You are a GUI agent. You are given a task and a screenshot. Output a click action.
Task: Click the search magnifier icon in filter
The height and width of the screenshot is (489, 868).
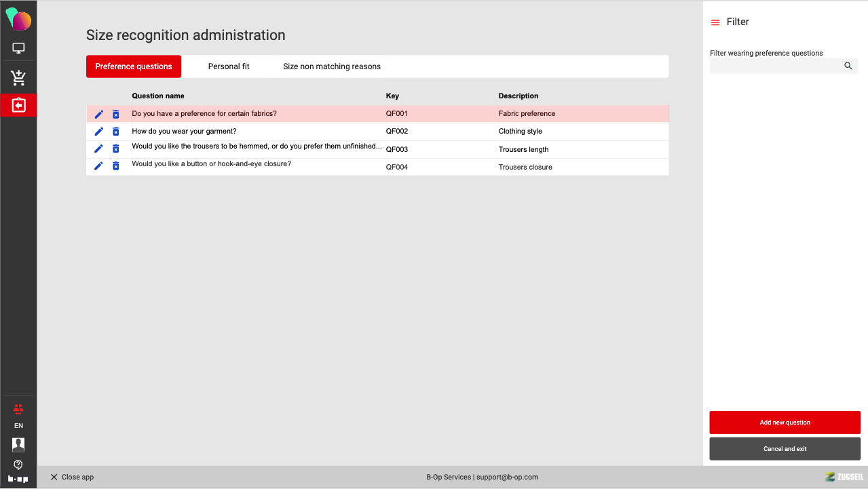[848, 66]
